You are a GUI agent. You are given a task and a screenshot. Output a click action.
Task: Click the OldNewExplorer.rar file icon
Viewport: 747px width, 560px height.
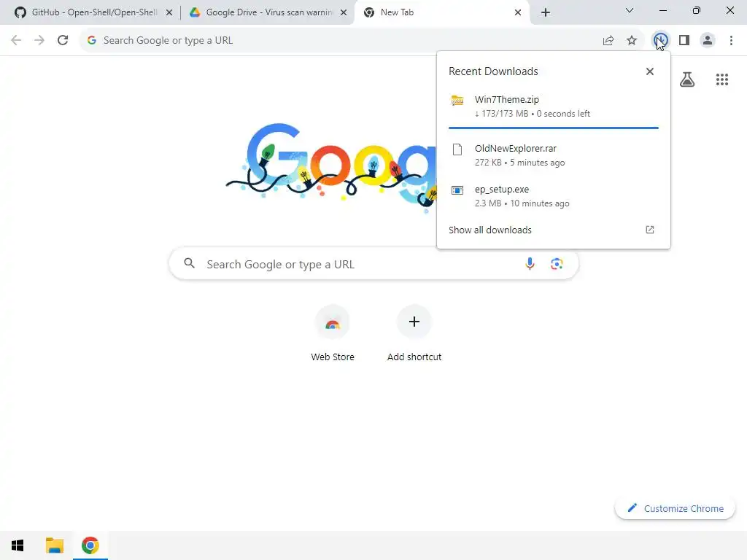click(x=457, y=149)
